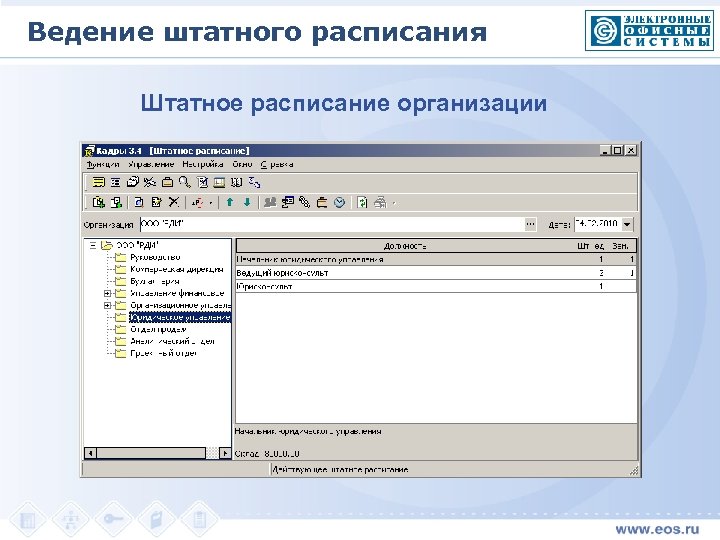The height and width of the screenshot is (540, 720).
Task: Select the Юридическое управление folder
Action: [x=180, y=317]
